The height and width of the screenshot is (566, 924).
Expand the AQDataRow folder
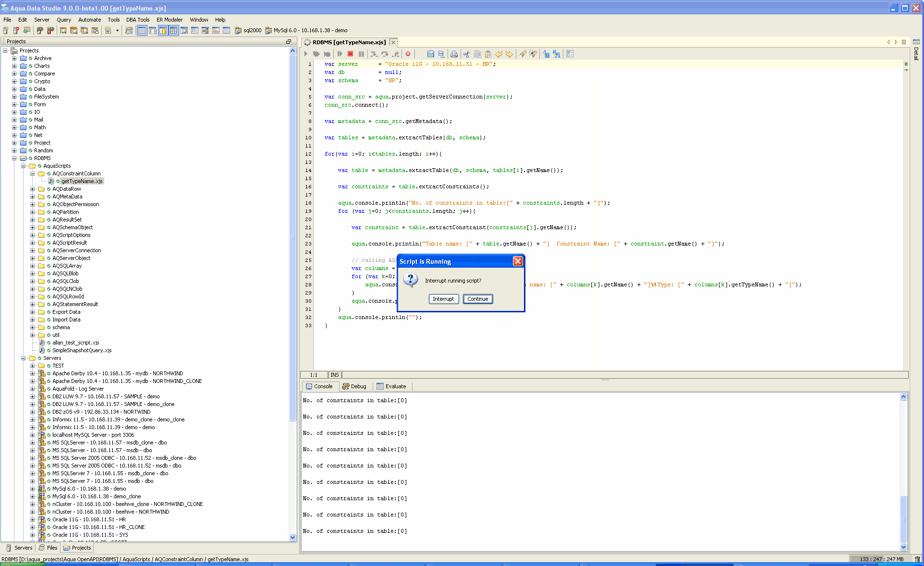click(x=33, y=189)
